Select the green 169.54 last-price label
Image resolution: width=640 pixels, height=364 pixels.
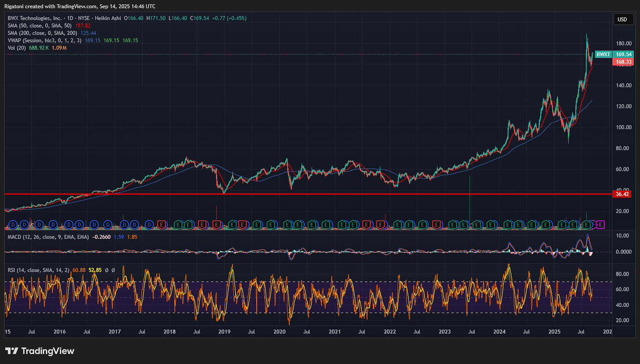624,54
